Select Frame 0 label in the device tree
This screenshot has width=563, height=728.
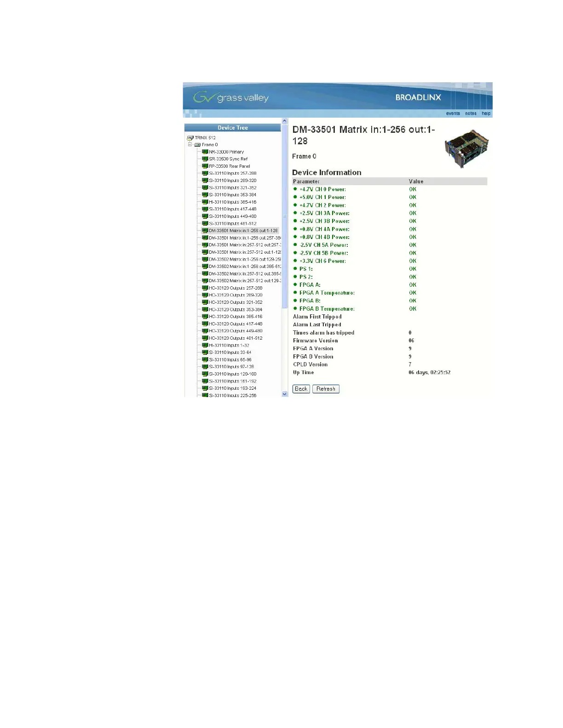[210, 145]
